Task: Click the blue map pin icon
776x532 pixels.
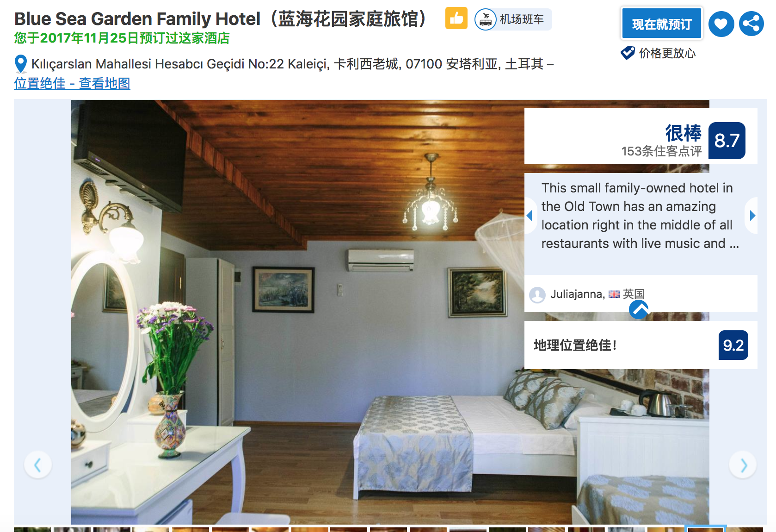Action: [x=21, y=64]
